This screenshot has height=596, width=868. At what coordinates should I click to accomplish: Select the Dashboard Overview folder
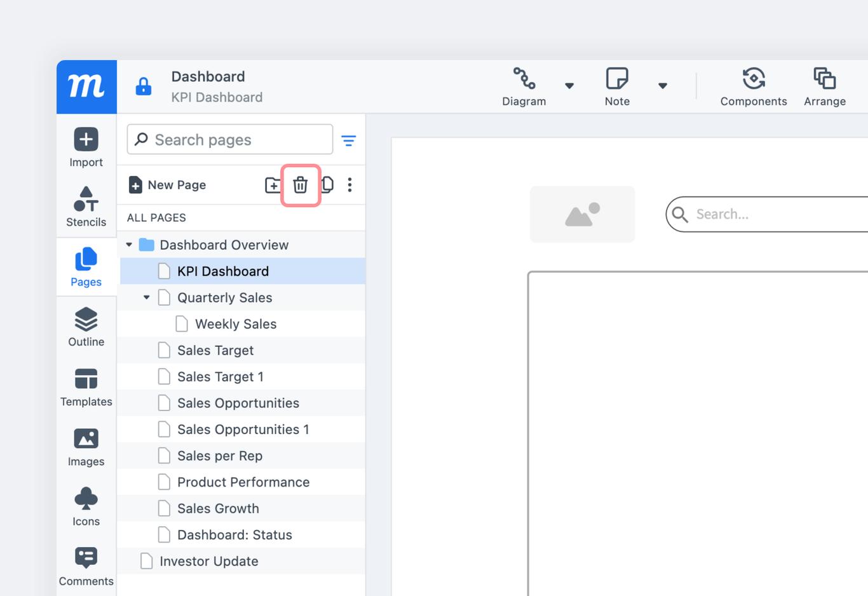pos(241,245)
